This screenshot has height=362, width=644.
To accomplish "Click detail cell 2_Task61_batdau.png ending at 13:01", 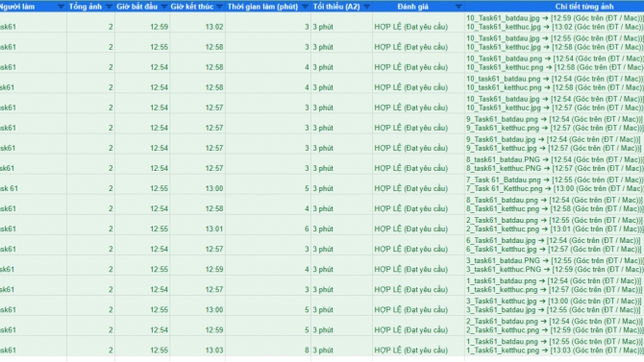I will pos(555,225).
